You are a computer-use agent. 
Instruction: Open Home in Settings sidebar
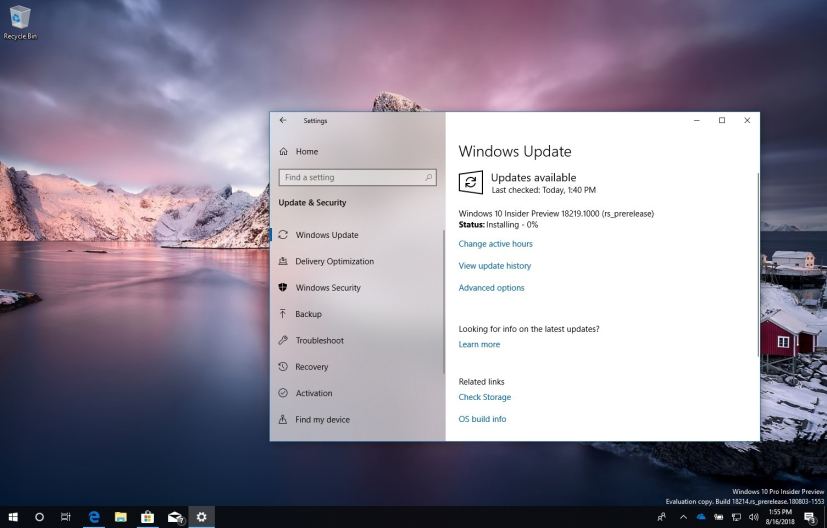306,151
